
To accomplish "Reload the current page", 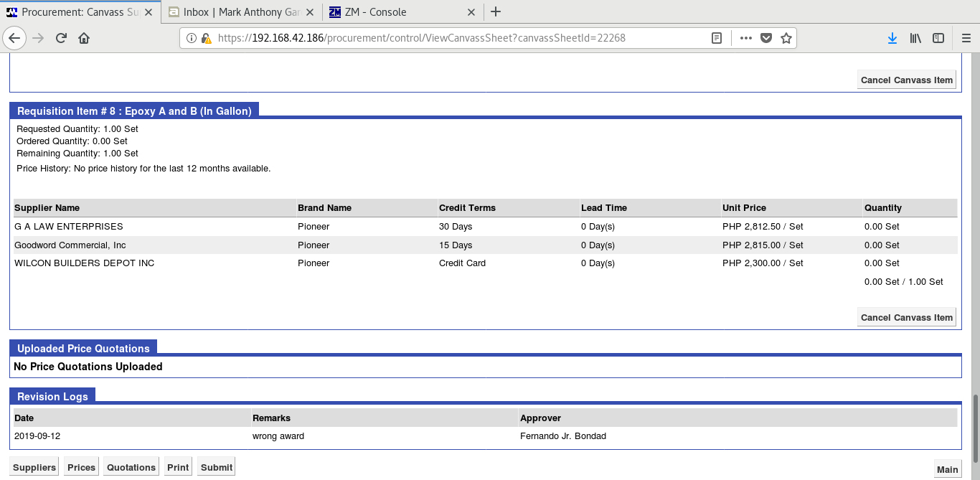I will 61,38.
